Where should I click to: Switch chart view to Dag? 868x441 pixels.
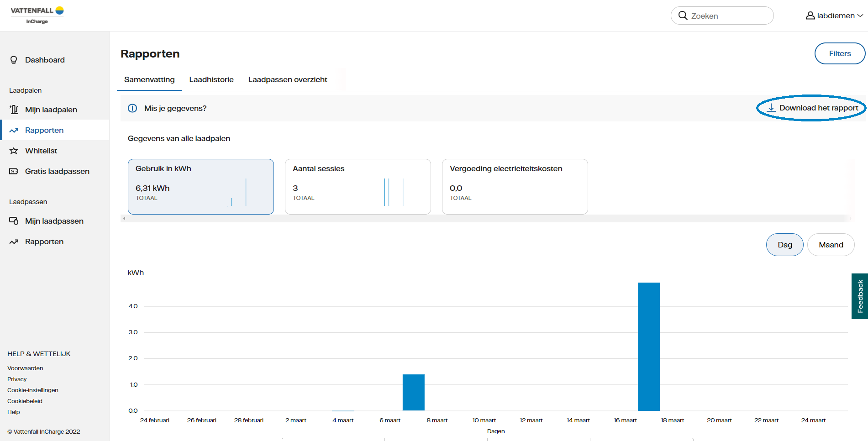784,245
